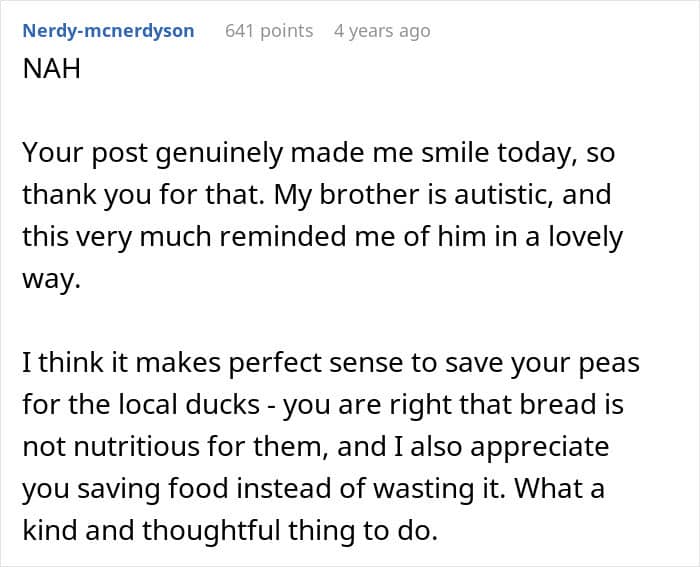
Task: Click the 641 points score label
Action: pos(269,31)
